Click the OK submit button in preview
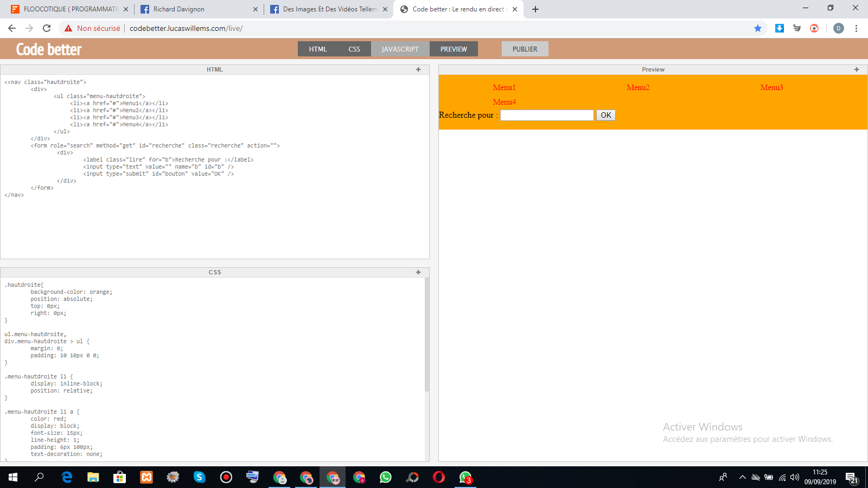Viewport: 868px width, 488px height. tap(605, 115)
